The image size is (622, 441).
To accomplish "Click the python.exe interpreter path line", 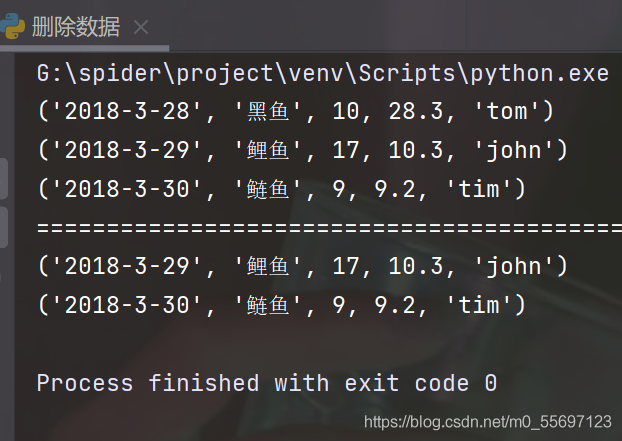I will [x=322, y=74].
